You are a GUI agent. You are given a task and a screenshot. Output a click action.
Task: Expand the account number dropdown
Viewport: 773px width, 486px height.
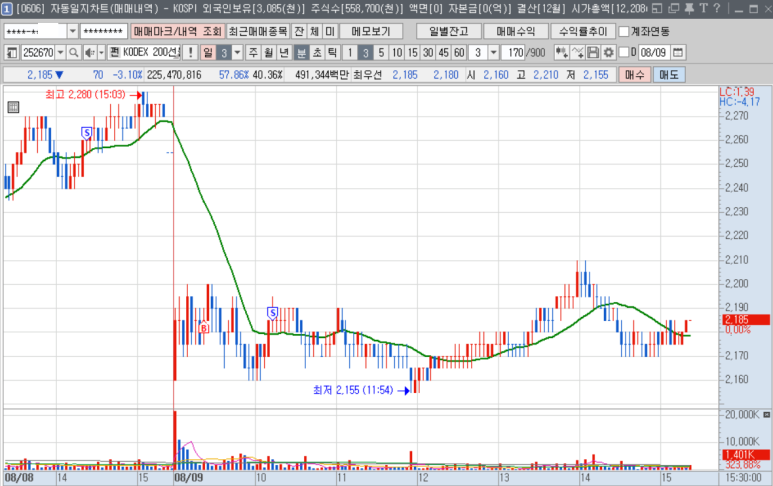pos(72,30)
